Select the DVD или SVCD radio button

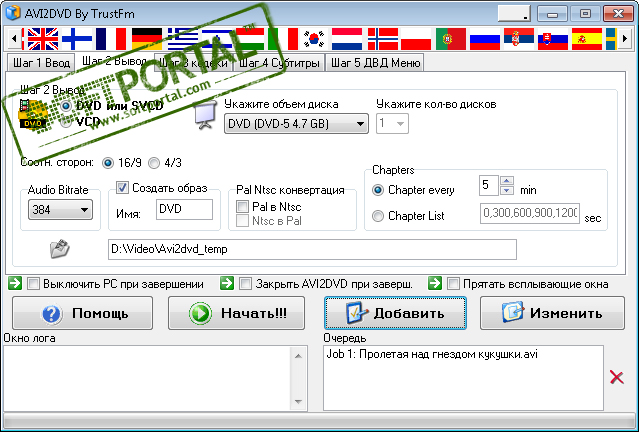(x=66, y=106)
